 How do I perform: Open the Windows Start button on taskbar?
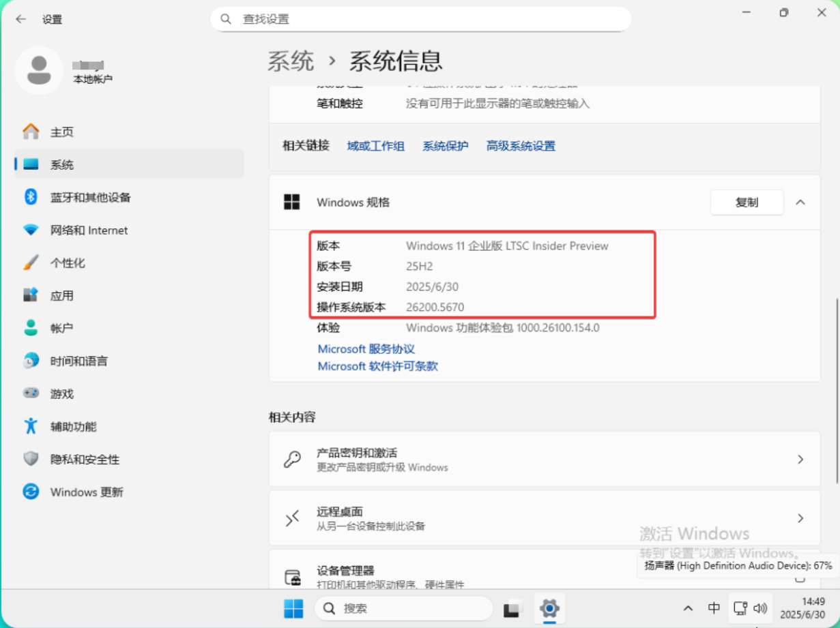point(293,608)
